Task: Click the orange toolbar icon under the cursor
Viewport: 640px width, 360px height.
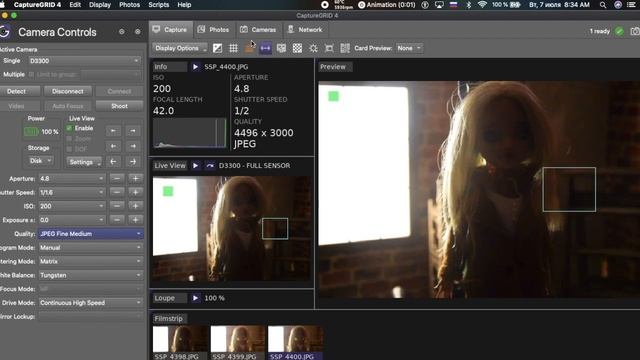Action: click(x=249, y=48)
